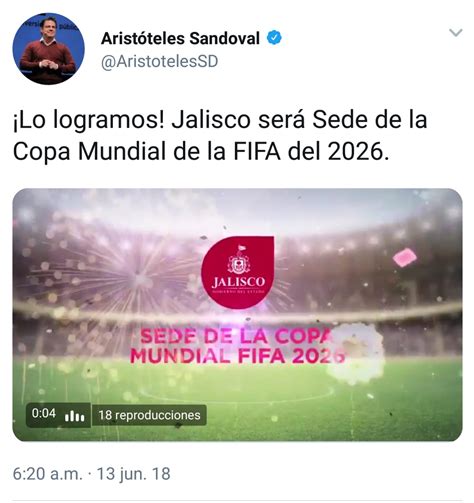
Task: Select the pink Sede de la Copa title
Action: point(237,346)
